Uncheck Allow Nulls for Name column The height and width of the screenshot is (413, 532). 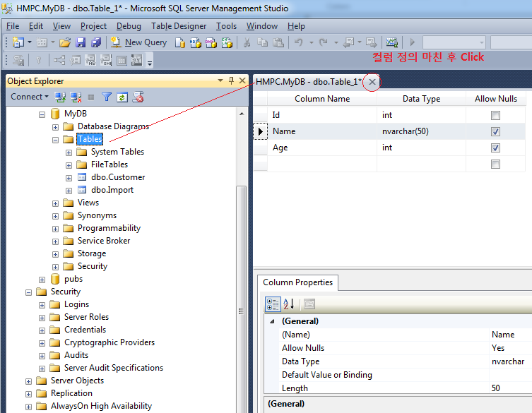click(495, 131)
